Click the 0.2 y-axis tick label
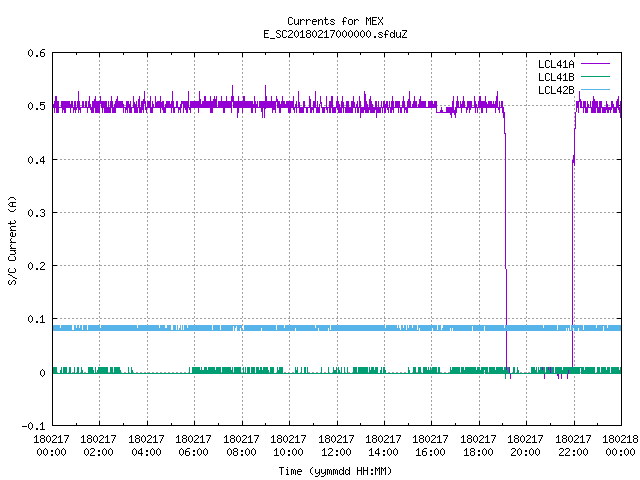640x480 pixels. (x=36, y=266)
